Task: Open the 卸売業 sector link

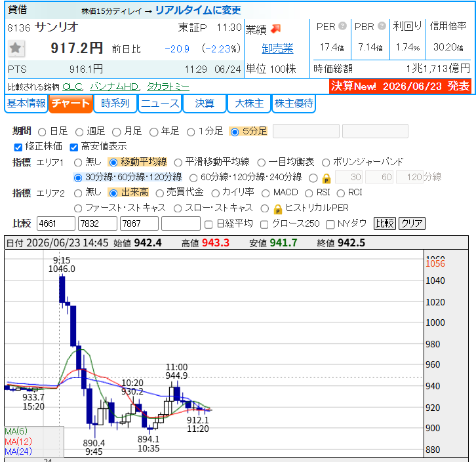Action: [277, 48]
